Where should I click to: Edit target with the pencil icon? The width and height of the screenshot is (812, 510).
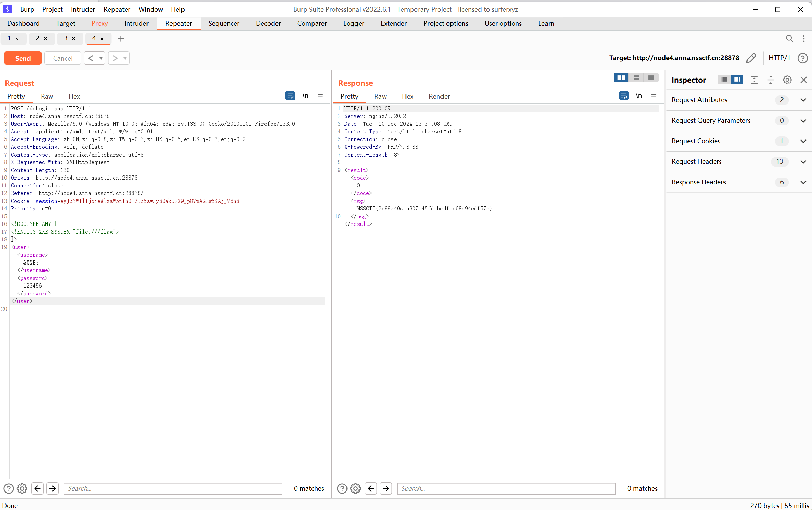point(751,58)
